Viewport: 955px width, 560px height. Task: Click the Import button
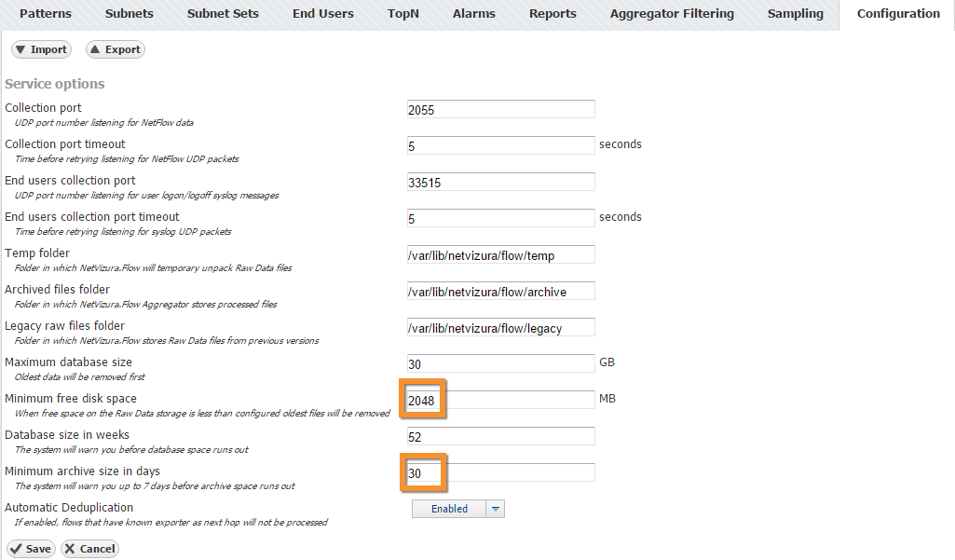39,49
